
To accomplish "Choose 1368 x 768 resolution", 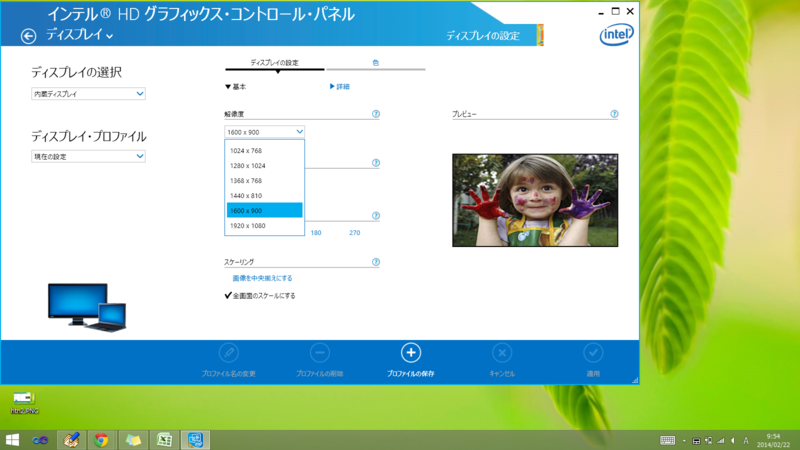I will tap(264, 181).
